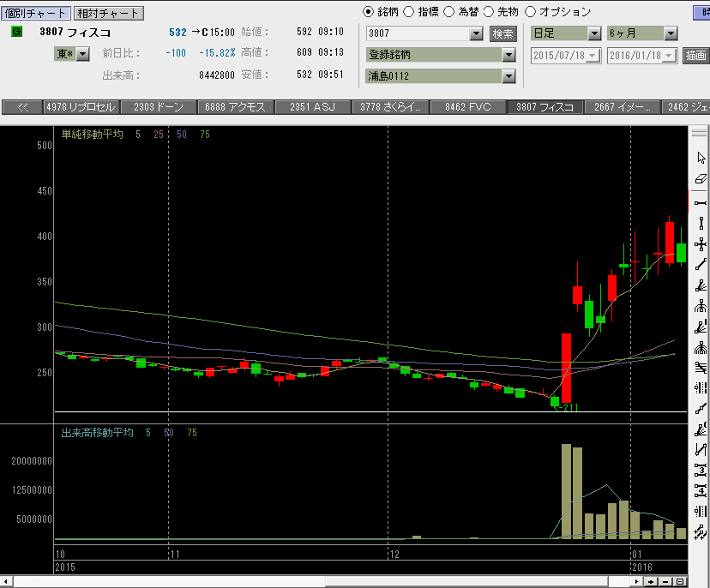Select the diagonal trend line tool
710x588 pixels.
[x=701, y=264]
